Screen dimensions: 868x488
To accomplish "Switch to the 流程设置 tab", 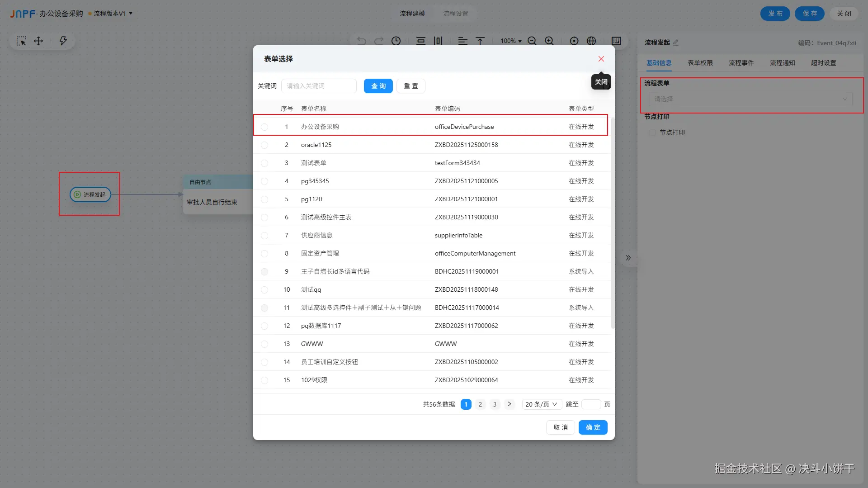I will point(455,14).
